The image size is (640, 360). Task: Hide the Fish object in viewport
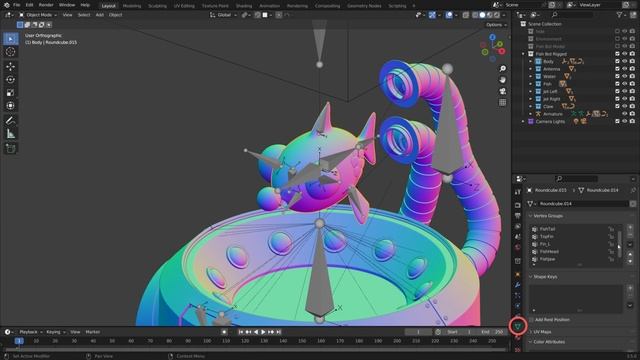click(624, 84)
